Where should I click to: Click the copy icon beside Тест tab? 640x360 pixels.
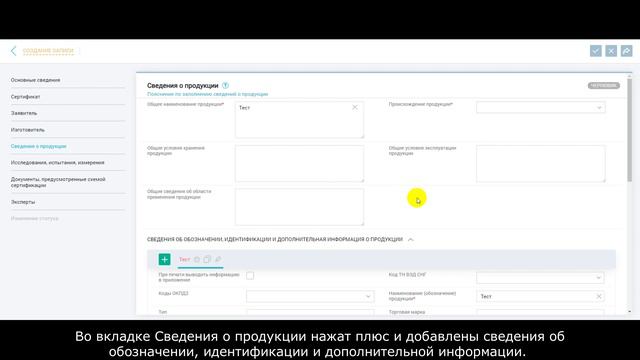click(207, 259)
